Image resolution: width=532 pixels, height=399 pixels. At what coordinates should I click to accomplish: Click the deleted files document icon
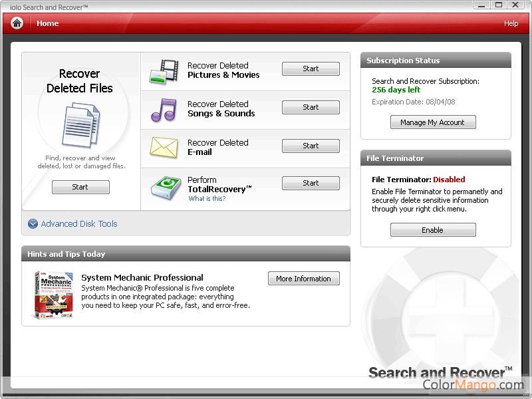pyautogui.click(x=80, y=122)
